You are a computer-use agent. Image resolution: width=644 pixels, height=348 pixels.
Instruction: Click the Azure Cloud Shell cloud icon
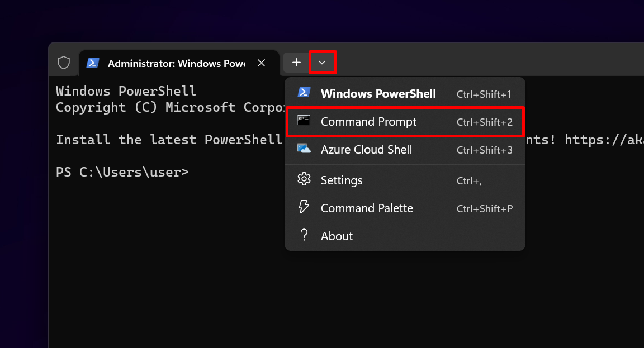[x=304, y=149]
